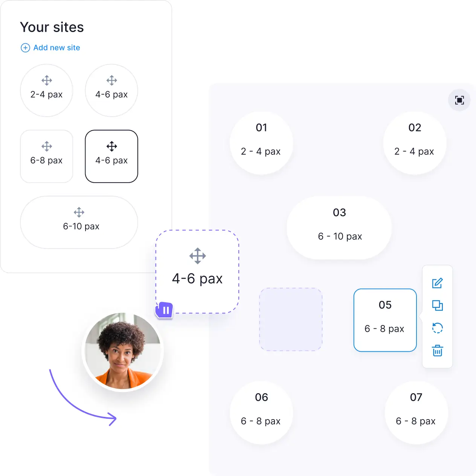Click the user's profile photo

pos(123,351)
